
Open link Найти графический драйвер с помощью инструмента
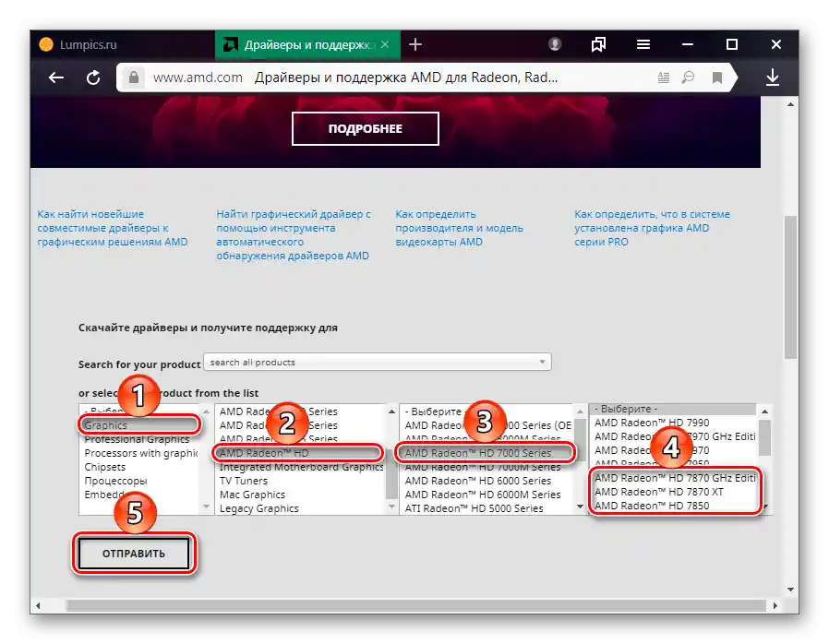point(294,235)
